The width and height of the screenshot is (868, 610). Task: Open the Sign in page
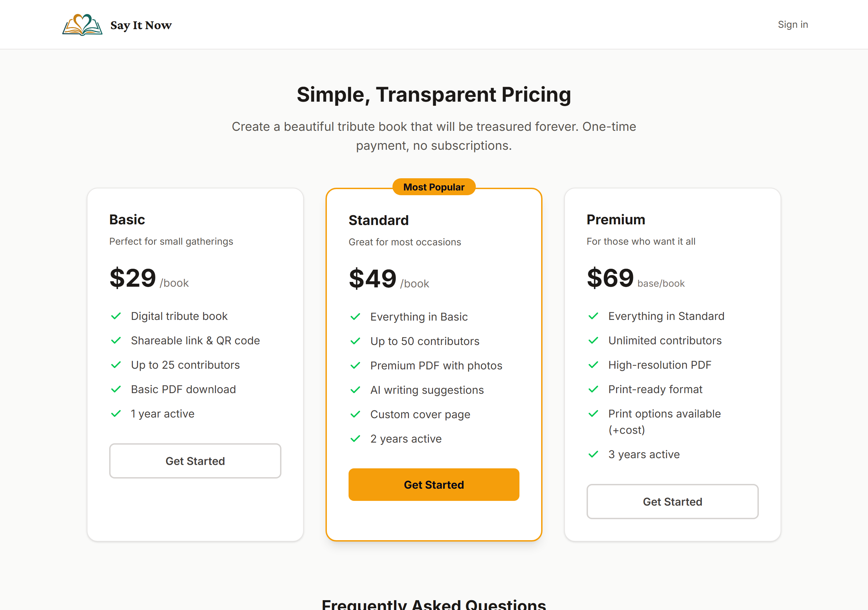793,24
